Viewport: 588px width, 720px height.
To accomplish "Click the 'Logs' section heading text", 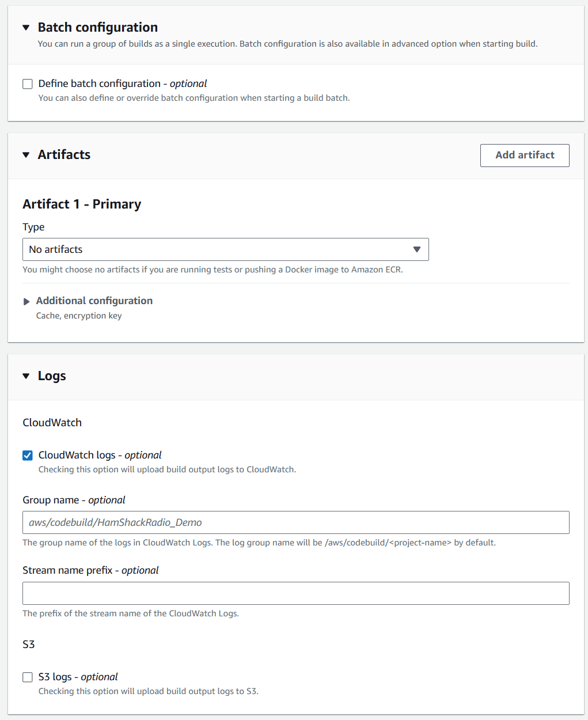I will coord(52,376).
